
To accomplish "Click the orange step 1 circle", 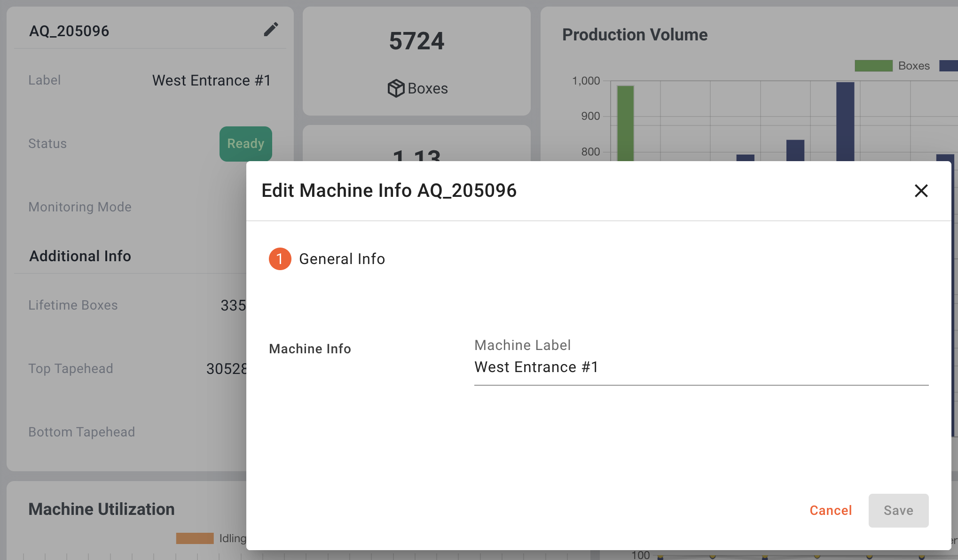I will [x=280, y=259].
